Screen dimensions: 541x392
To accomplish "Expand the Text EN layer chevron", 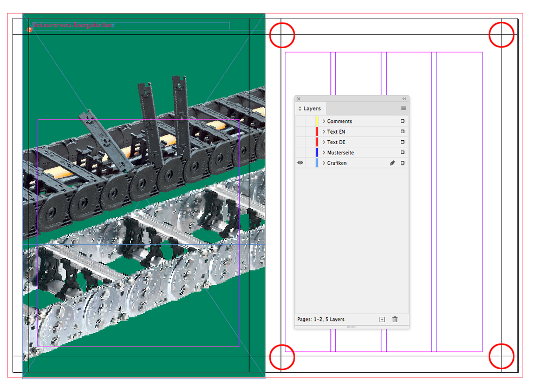I will point(324,132).
